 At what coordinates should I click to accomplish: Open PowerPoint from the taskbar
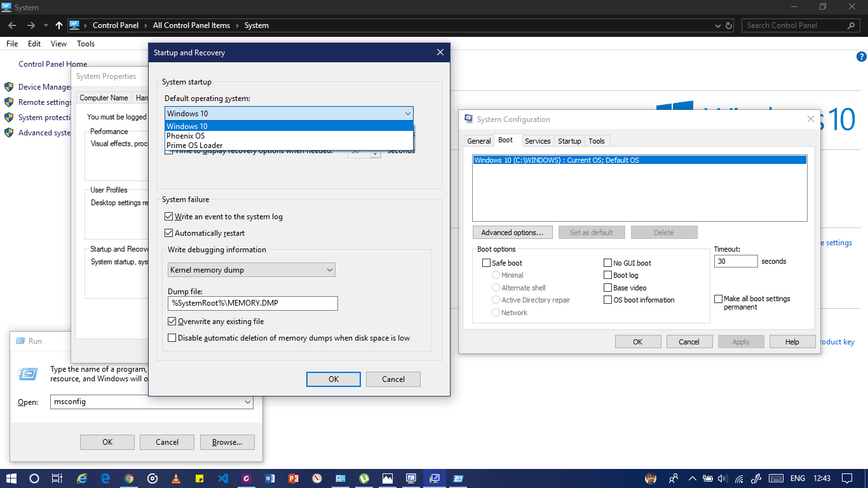coord(293,478)
